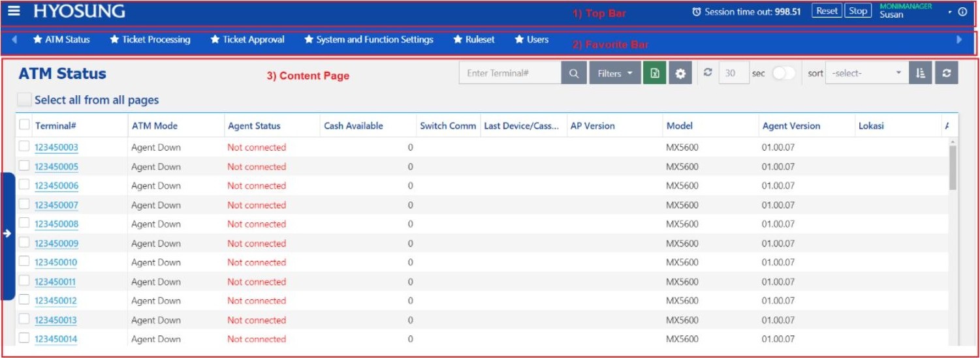Click the HYOSUNG logo
Screen dimensions: 980x358
pyautogui.click(x=79, y=11)
